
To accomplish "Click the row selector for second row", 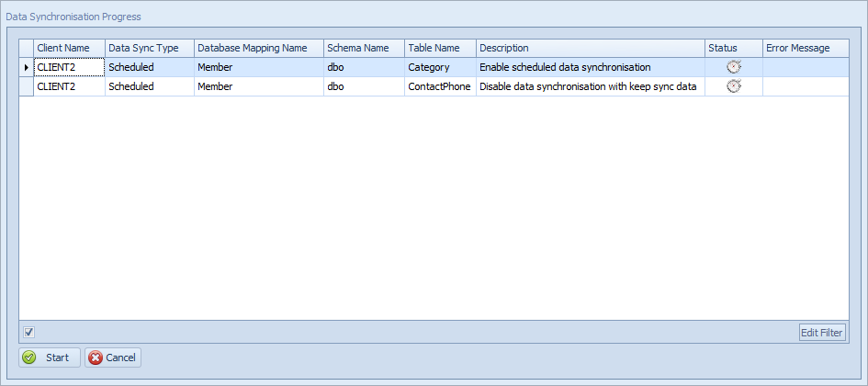I will [27, 86].
